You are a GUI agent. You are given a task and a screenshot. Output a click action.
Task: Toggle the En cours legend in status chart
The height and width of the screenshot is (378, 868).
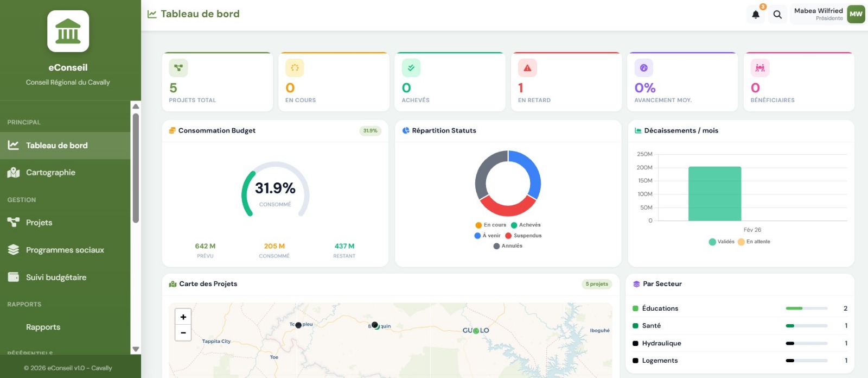pos(490,225)
